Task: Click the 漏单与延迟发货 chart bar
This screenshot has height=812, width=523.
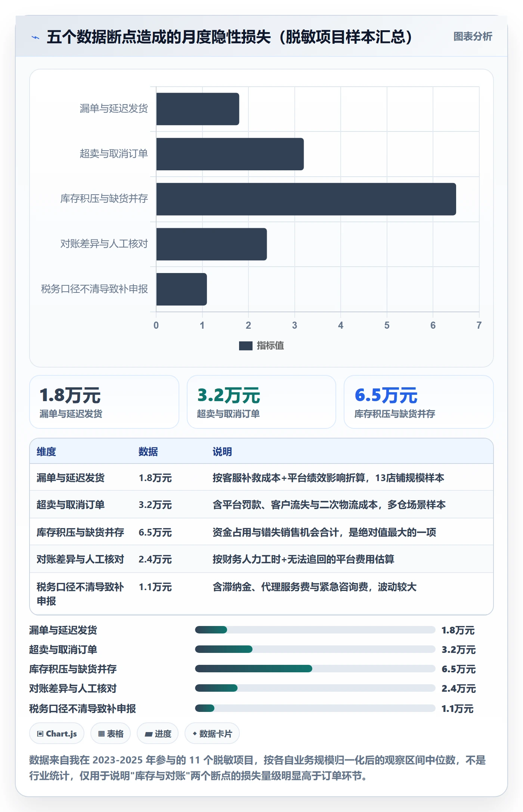Action: (198, 109)
